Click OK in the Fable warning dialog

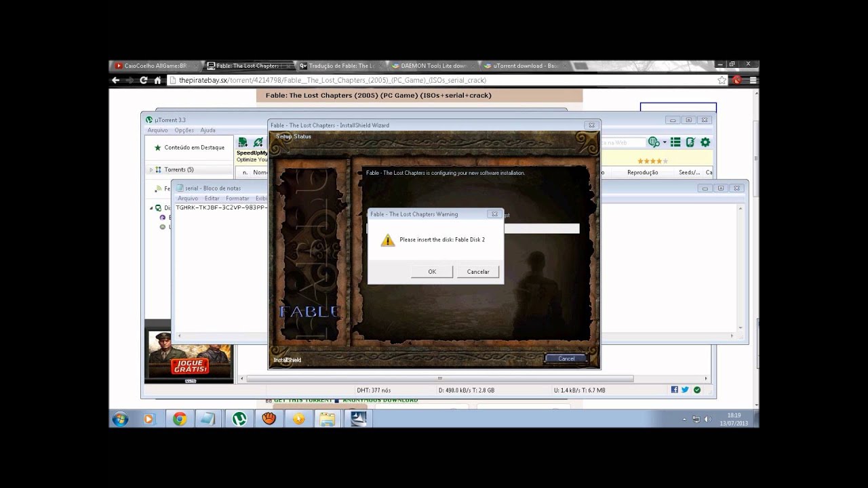(432, 272)
